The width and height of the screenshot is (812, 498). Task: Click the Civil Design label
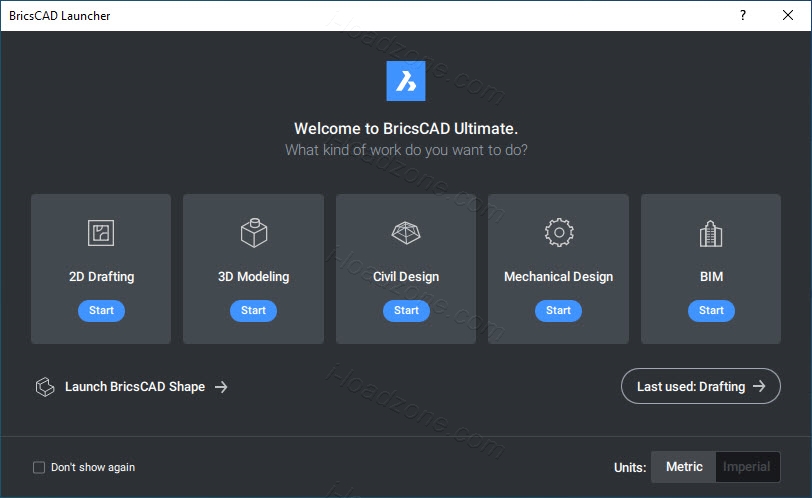(406, 277)
